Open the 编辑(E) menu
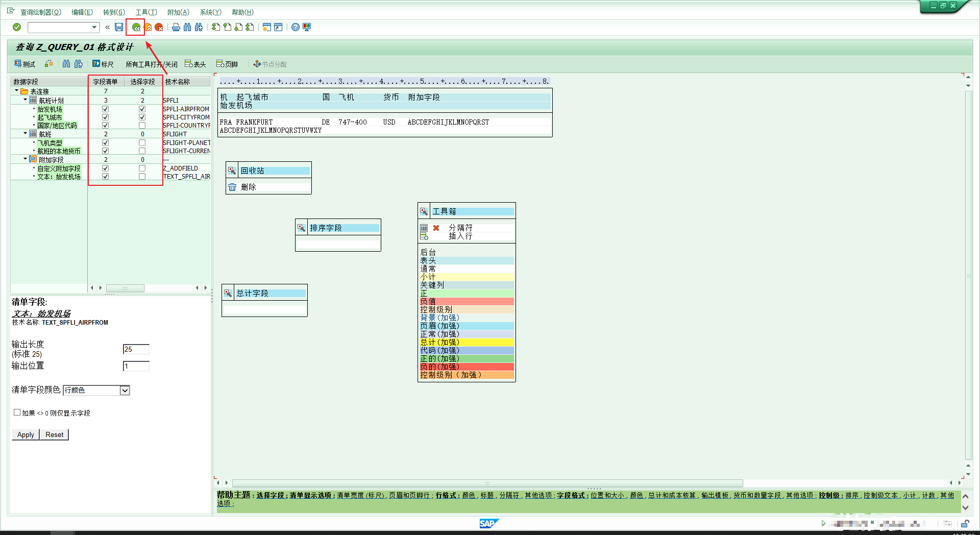The width and height of the screenshot is (980, 535). point(82,12)
